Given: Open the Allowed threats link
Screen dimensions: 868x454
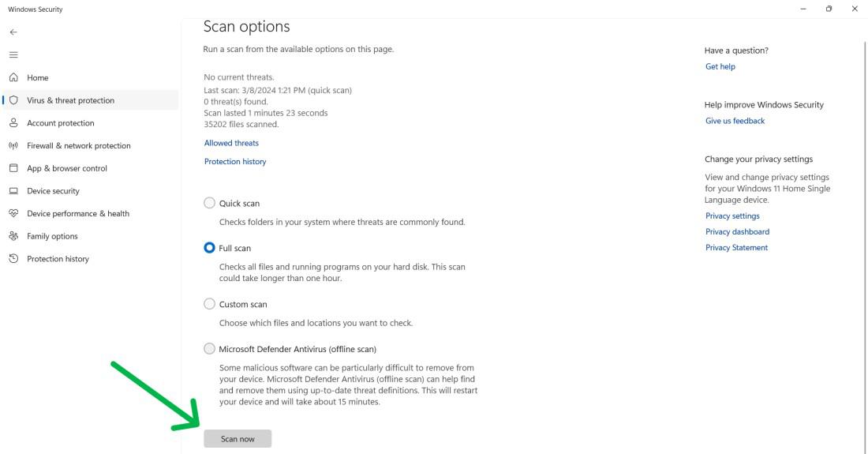Looking at the screenshot, I should coord(231,143).
